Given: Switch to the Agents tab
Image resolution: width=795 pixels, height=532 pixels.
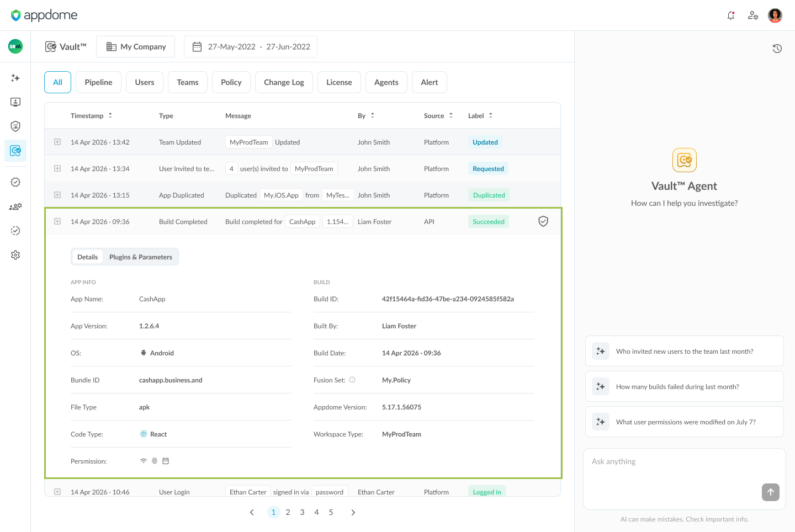Looking at the screenshot, I should pyautogui.click(x=386, y=82).
